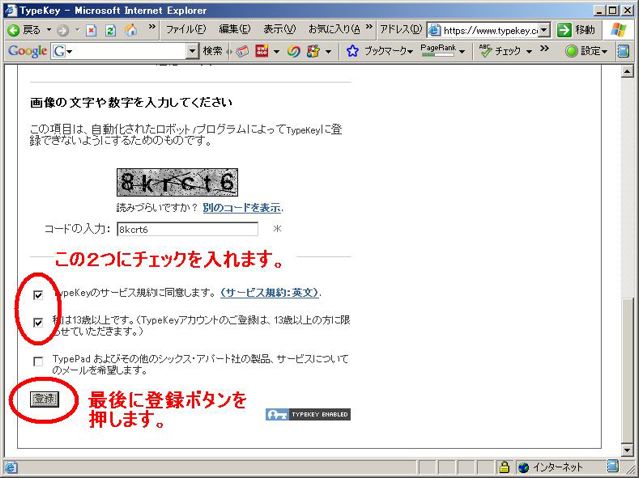Click the 登録 register button

point(44,399)
